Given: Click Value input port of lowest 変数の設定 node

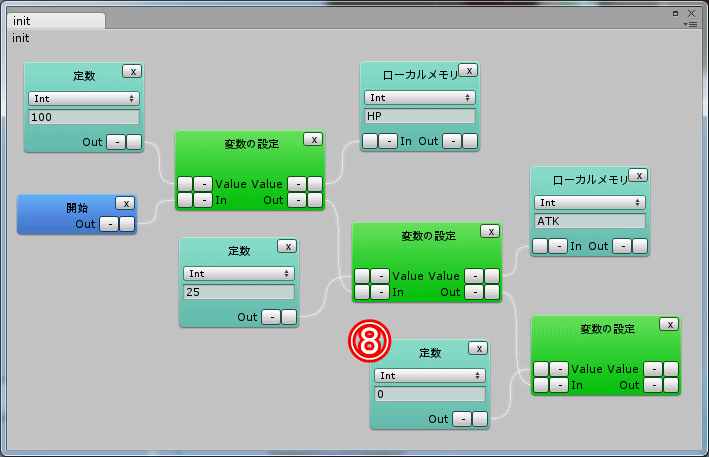Looking at the screenshot, I should tap(541, 369).
